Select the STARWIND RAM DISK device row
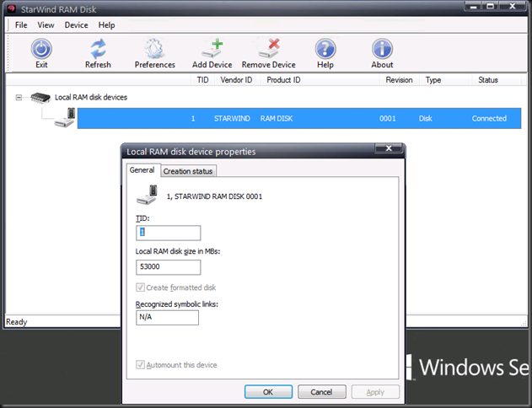This screenshot has width=532, height=408. 299,118
